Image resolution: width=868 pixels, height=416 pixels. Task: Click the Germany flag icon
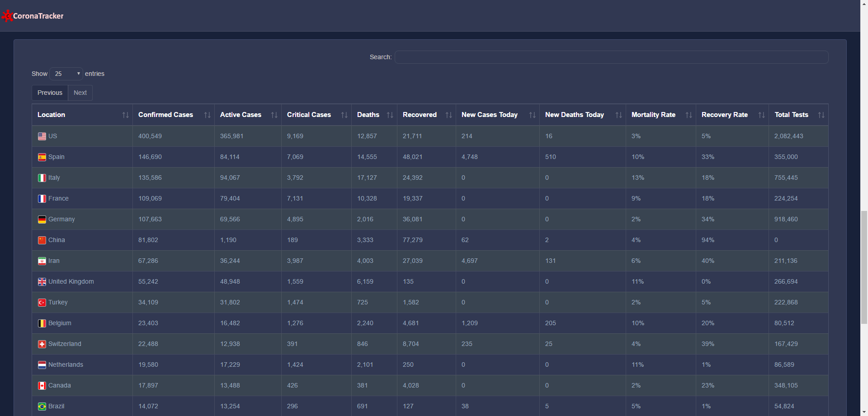tap(42, 220)
